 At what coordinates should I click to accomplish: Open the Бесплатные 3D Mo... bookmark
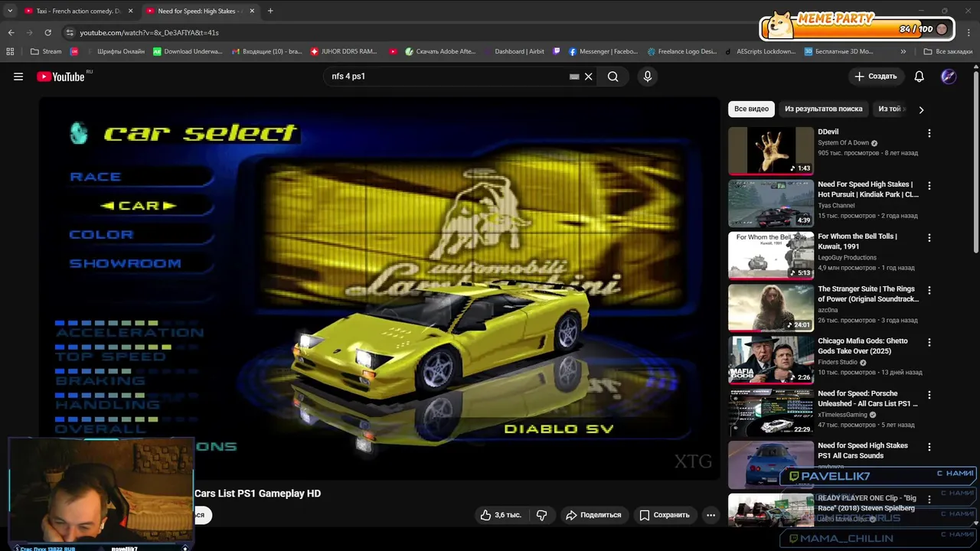click(x=839, y=51)
